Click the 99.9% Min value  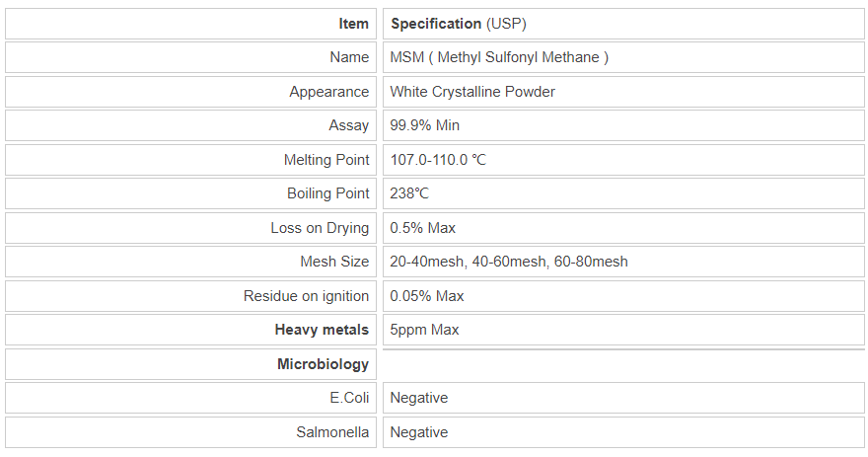[x=424, y=125]
